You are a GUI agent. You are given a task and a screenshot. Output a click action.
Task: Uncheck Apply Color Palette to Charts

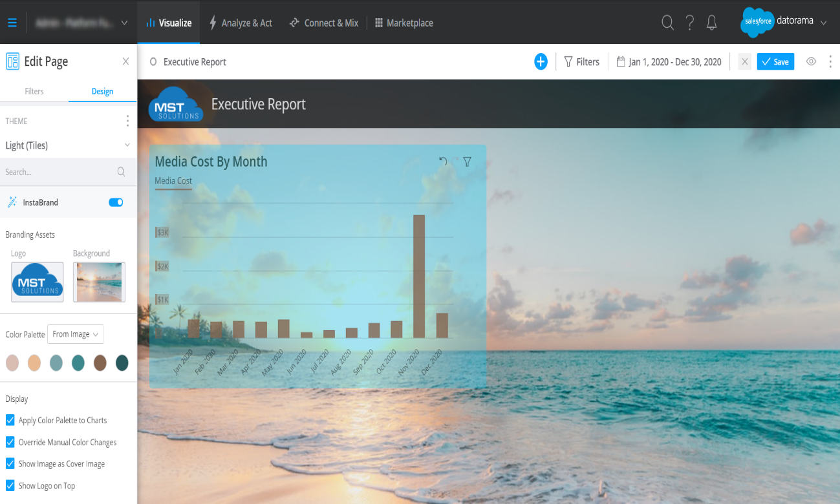[x=10, y=420]
